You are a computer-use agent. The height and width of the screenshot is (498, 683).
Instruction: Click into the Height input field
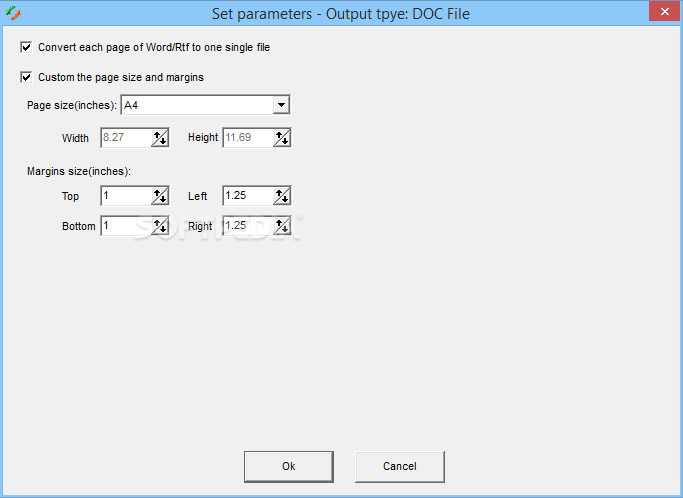coord(246,138)
